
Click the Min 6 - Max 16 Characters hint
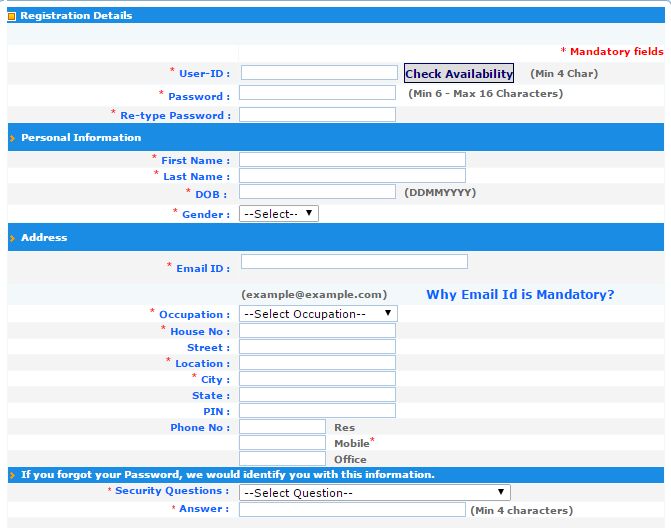click(485, 94)
